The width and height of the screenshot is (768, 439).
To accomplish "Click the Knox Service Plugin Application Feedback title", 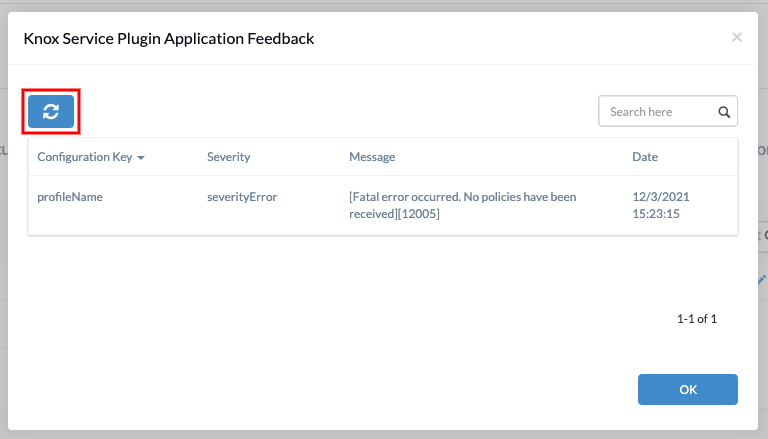I will 169,39.
